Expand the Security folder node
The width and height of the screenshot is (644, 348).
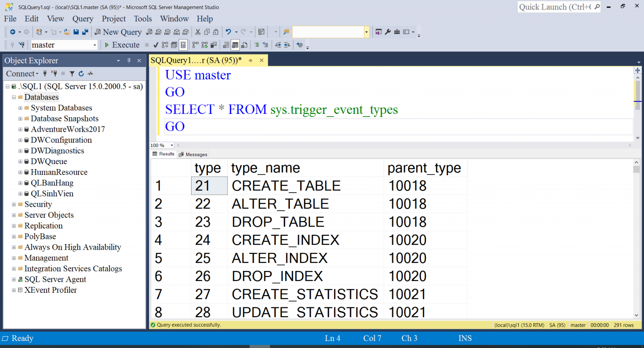click(x=14, y=204)
